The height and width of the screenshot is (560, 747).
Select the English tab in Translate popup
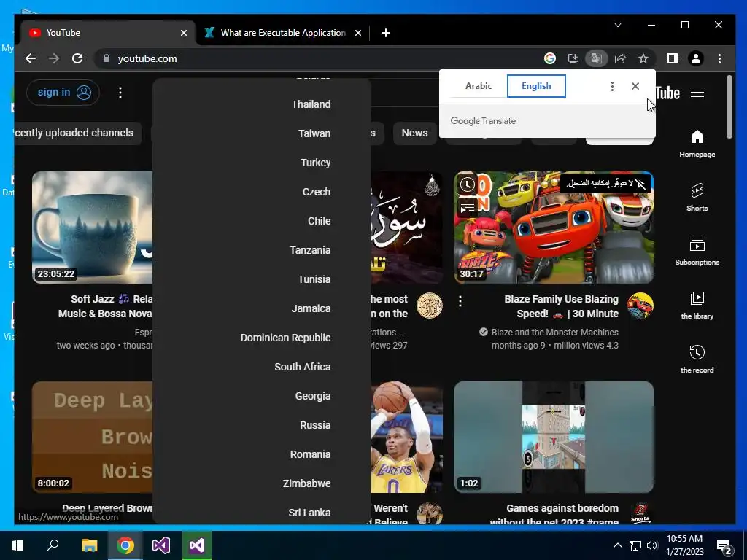pyautogui.click(x=536, y=86)
